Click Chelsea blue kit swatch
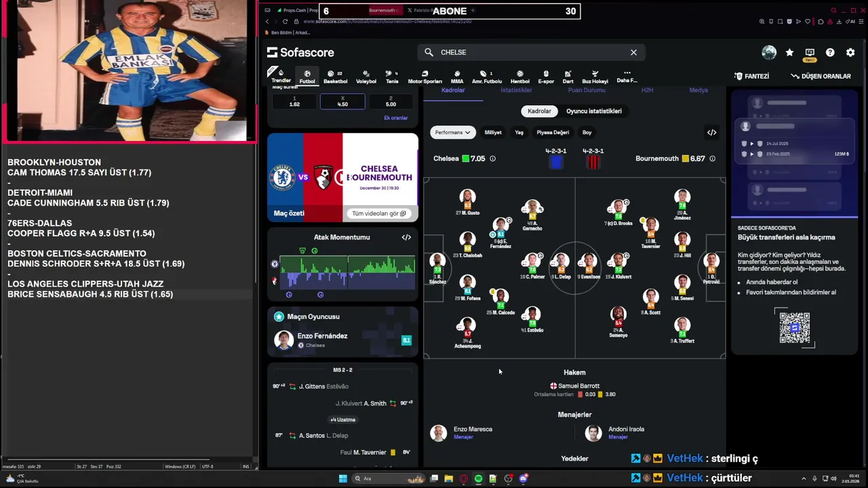The height and width of the screenshot is (488, 868). pyautogui.click(x=556, y=162)
